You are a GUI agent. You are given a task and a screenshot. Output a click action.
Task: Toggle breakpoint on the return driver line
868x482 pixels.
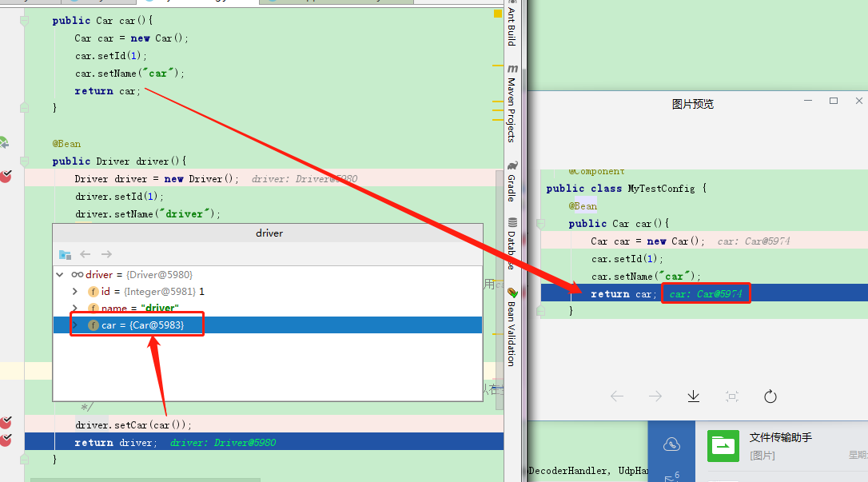click(x=6, y=441)
